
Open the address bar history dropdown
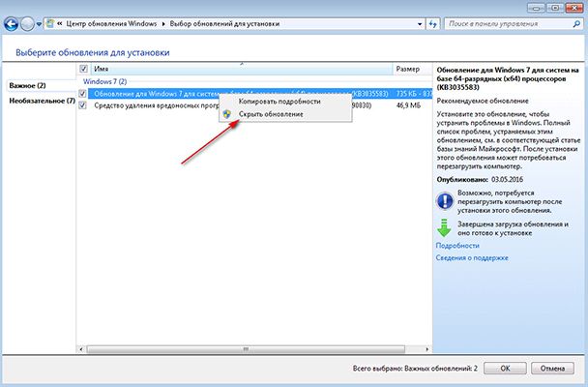point(420,24)
